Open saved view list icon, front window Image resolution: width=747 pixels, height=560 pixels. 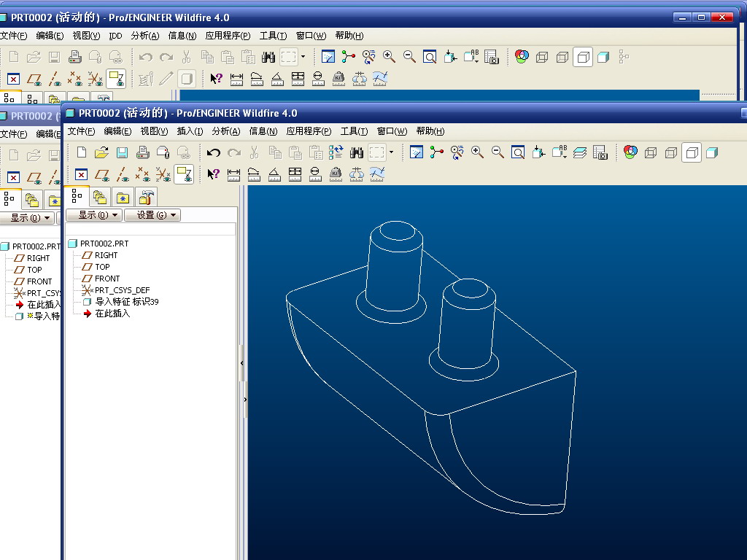click(560, 152)
